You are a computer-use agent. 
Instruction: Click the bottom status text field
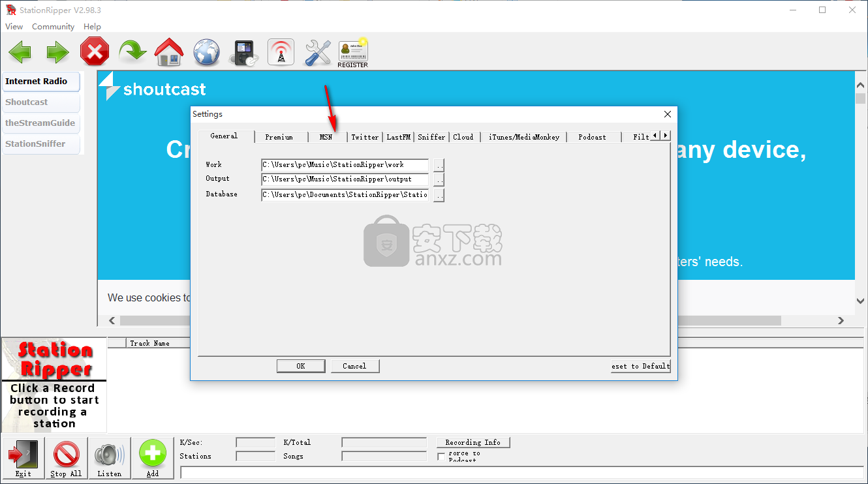[x=522, y=472]
